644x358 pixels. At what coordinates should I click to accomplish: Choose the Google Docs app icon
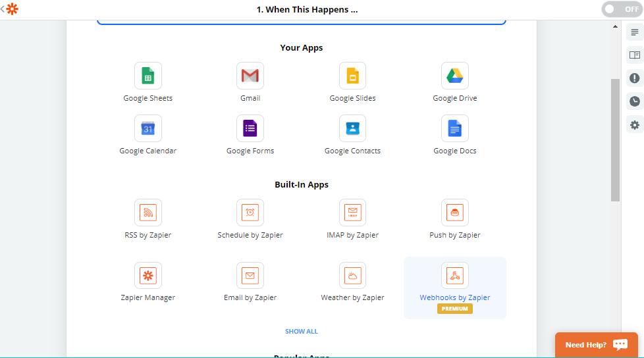454,129
